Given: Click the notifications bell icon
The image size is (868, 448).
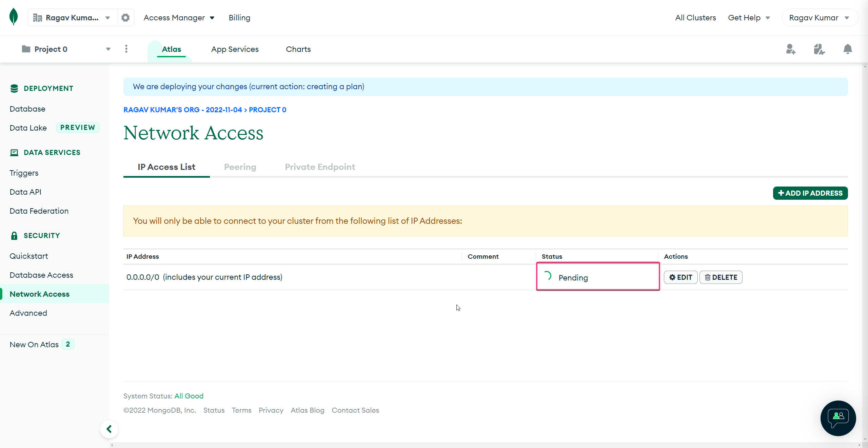Looking at the screenshot, I should pyautogui.click(x=847, y=48).
